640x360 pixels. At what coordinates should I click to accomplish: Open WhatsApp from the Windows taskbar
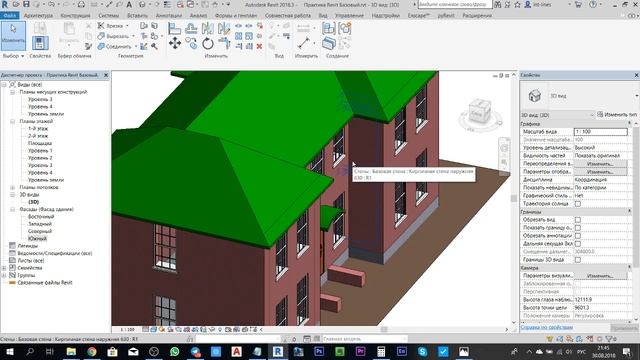(x=174, y=351)
